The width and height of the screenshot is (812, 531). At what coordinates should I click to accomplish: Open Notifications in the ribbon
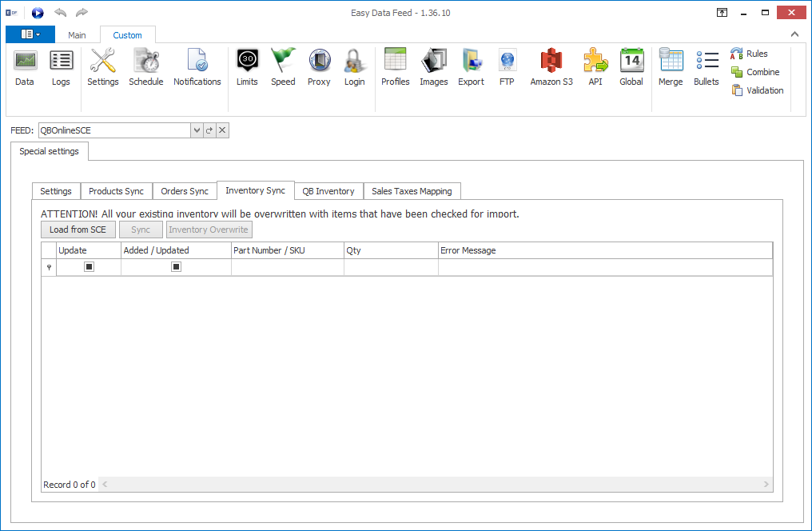[197, 67]
